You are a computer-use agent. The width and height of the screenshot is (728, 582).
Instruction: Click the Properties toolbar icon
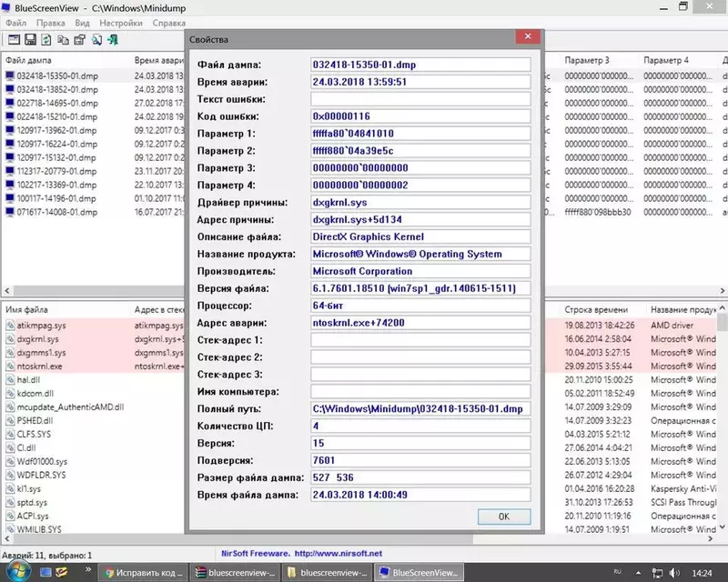(x=80, y=40)
